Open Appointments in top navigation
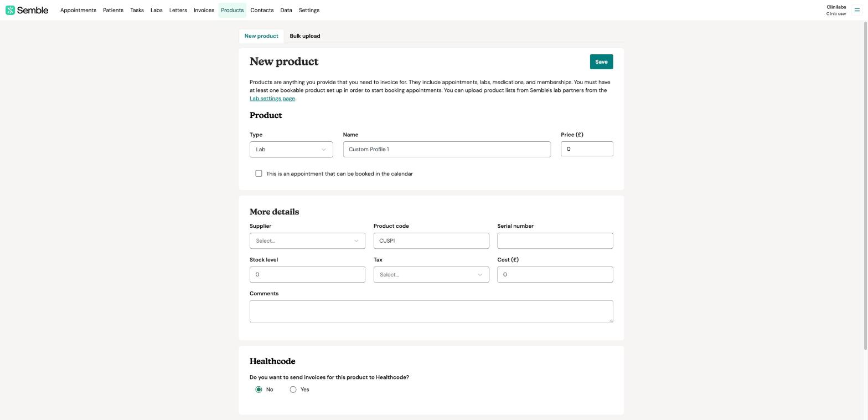Image resolution: width=868 pixels, height=420 pixels. click(78, 11)
